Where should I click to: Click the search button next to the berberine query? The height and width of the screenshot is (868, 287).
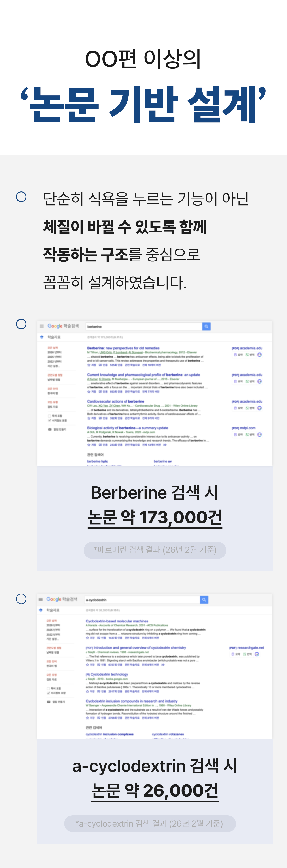(206, 326)
